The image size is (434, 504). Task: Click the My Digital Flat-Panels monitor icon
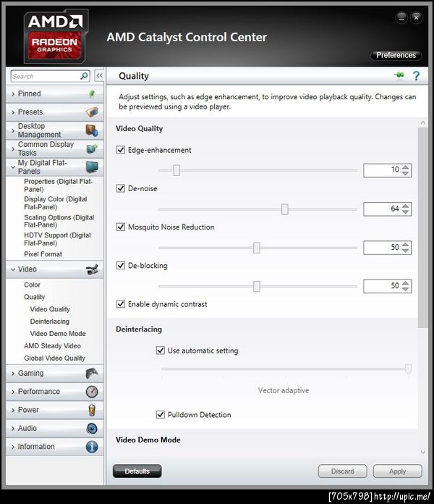[92, 167]
